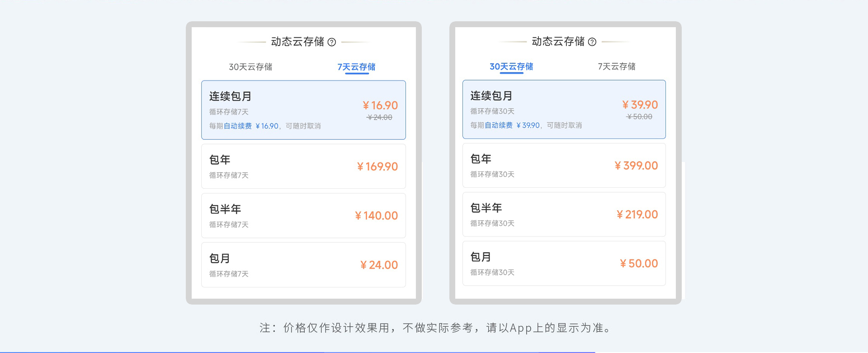
Task: Click 自动续费 ¥16.90 blue link text
Action: pyautogui.click(x=251, y=126)
